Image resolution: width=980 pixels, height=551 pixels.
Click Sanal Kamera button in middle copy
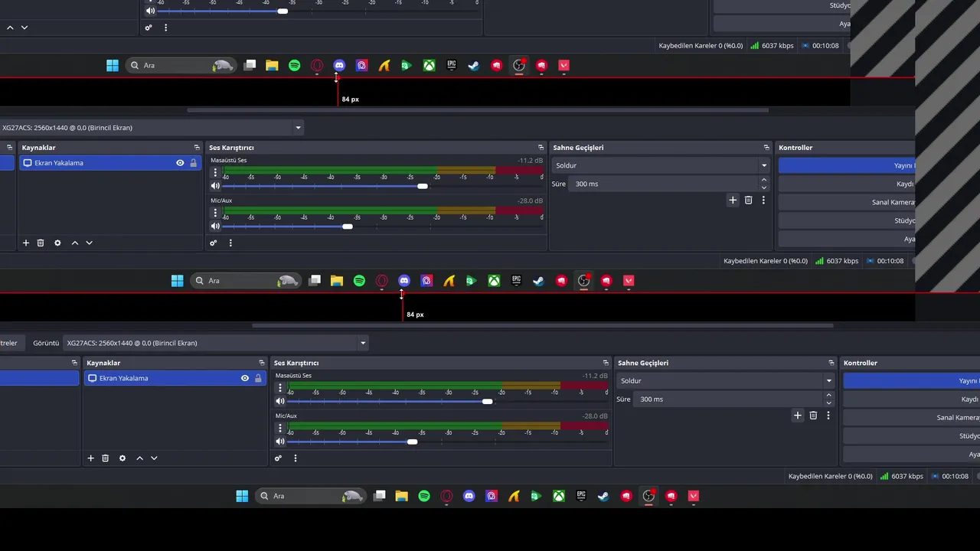coord(847,202)
